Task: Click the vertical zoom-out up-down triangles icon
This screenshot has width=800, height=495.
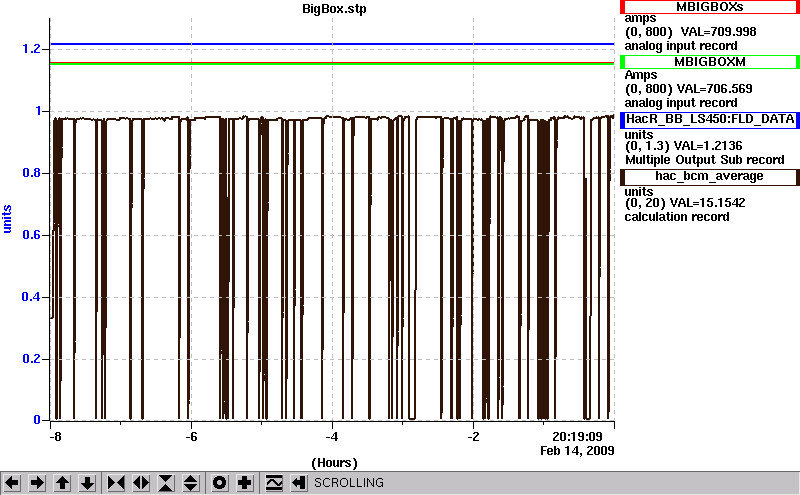Action: pos(191,483)
